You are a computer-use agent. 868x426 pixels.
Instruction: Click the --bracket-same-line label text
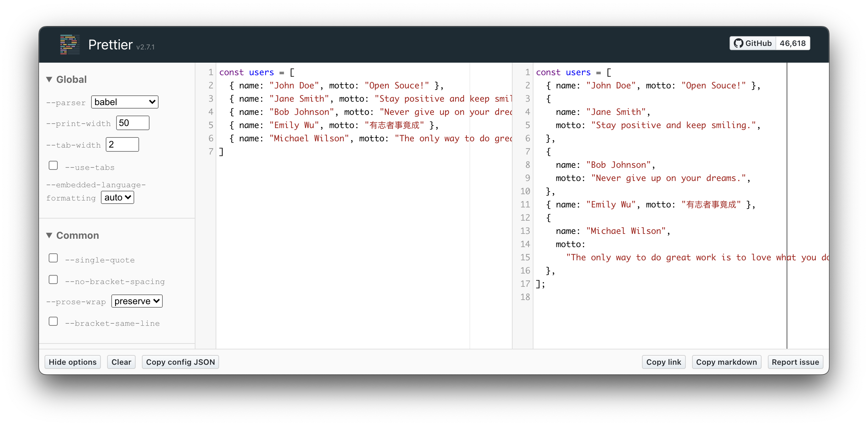pos(112,323)
